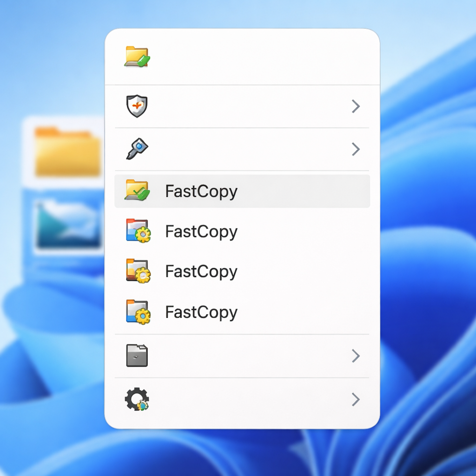Click the FastCopy green-check folder icon at menu top
The image size is (476, 476).
[137, 56]
